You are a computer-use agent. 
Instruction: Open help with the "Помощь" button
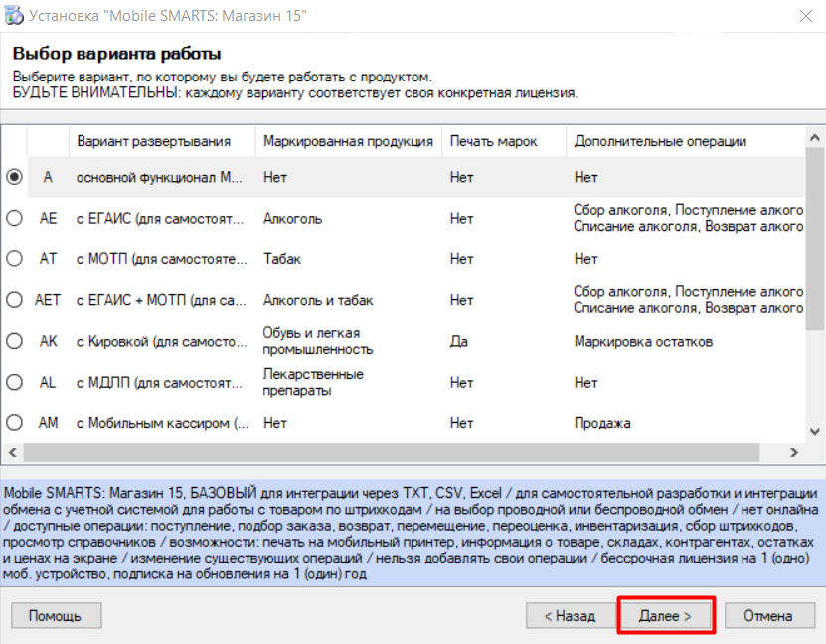point(56,615)
